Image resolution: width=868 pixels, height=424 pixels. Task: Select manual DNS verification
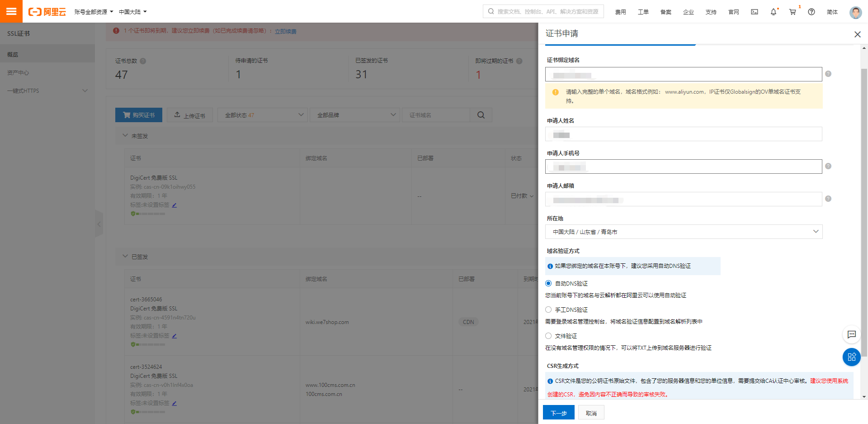(548, 310)
